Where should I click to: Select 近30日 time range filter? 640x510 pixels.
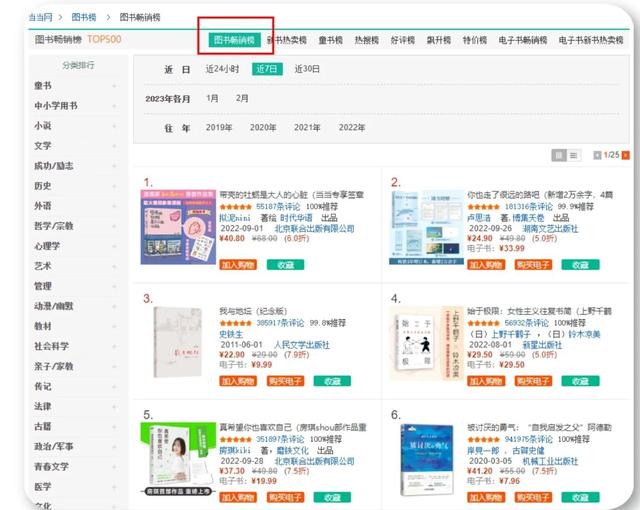click(x=307, y=69)
